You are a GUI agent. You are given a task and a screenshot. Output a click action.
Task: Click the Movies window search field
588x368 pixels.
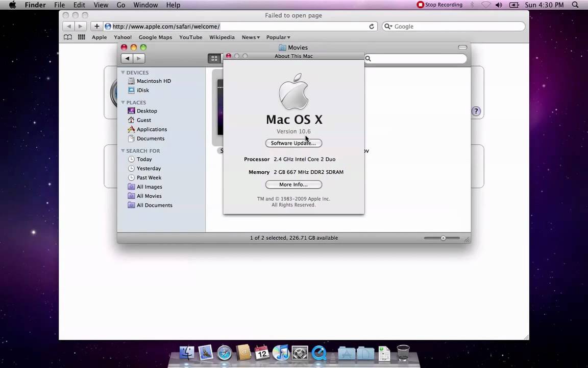click(415, 59)
